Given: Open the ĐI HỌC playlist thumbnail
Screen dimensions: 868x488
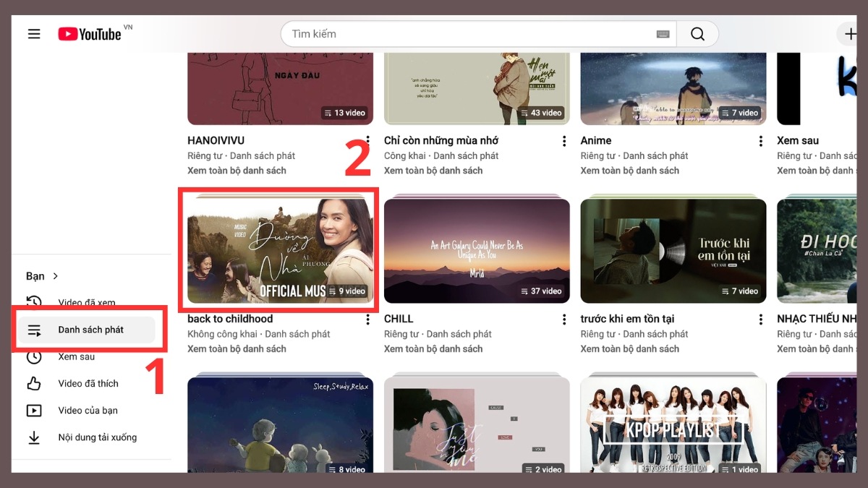Looking at the screenshot, I should click(817, 251).
